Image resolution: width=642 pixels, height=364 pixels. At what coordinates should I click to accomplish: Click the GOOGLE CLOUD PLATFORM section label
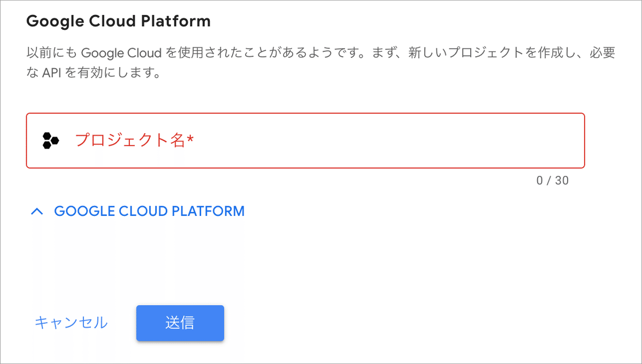point(149,211)
